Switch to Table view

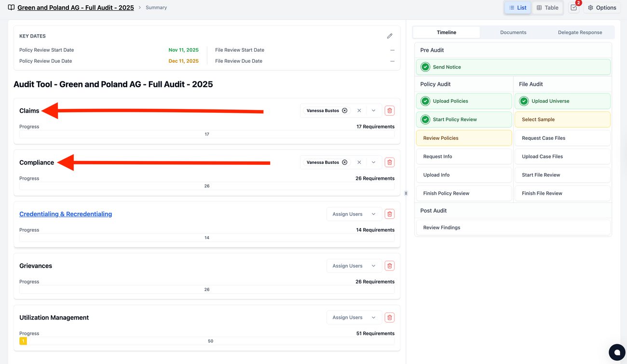[x=547, y=8]
